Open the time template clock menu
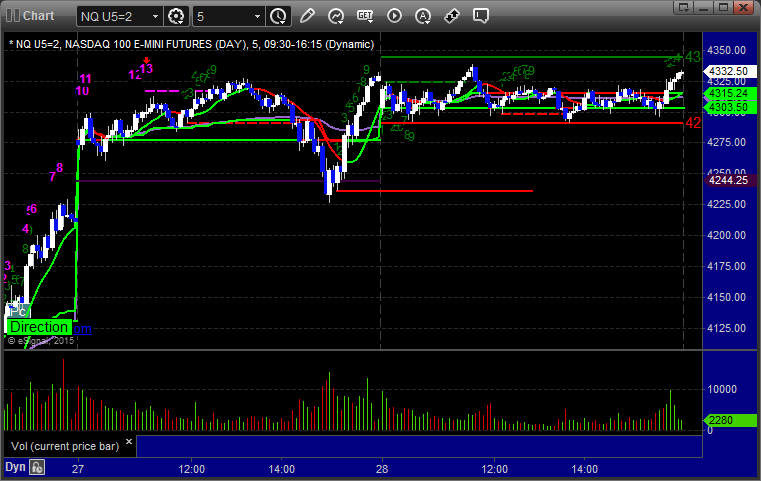761x481 pixels. 278,16
